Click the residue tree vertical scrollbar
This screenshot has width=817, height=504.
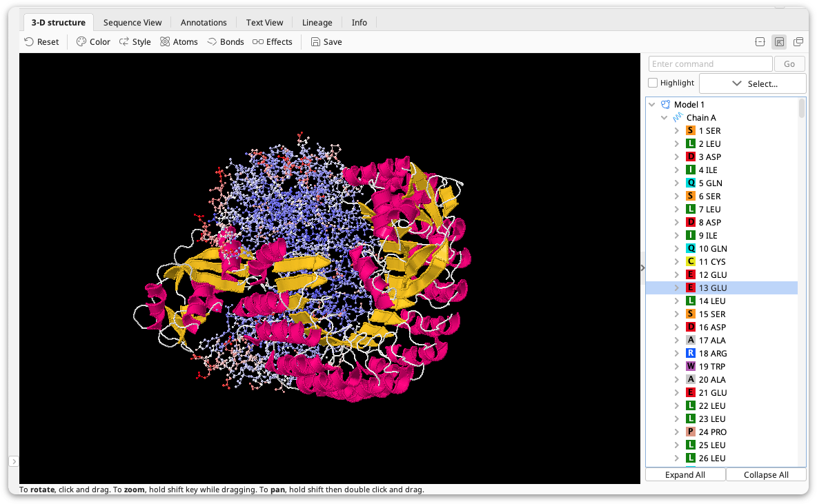pos(801,110)
